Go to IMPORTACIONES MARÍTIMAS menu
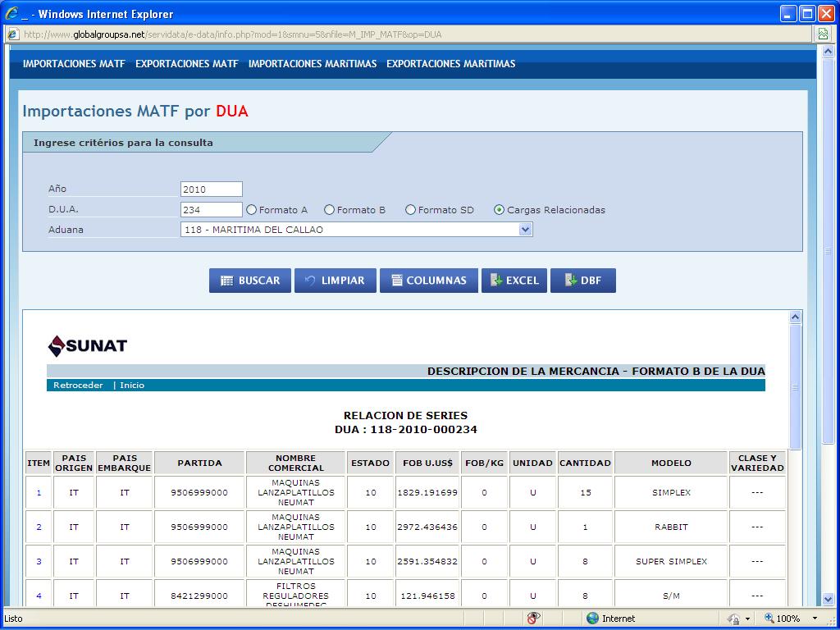 [x=313, y=64]
